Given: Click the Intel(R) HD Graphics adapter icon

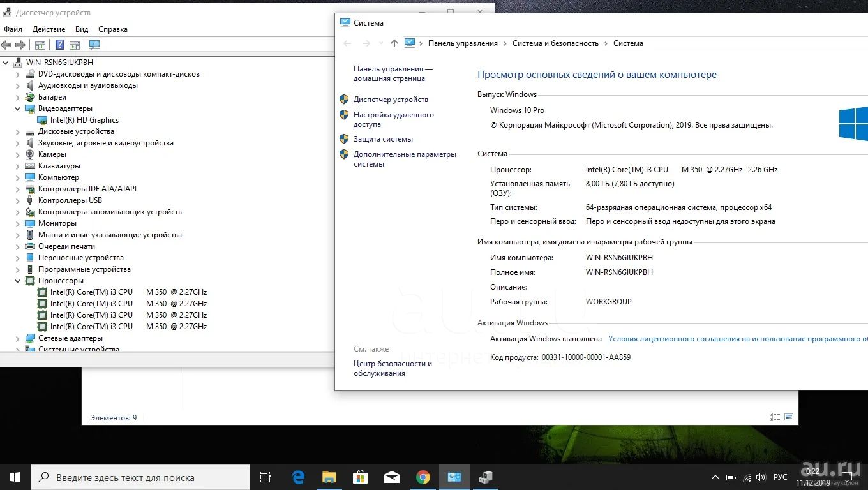Looking at the screenshot, I should click(42, 120).
